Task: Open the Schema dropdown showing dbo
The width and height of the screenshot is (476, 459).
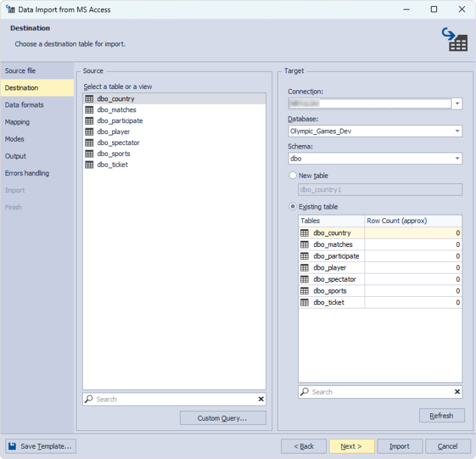Action: pos(457,159)
